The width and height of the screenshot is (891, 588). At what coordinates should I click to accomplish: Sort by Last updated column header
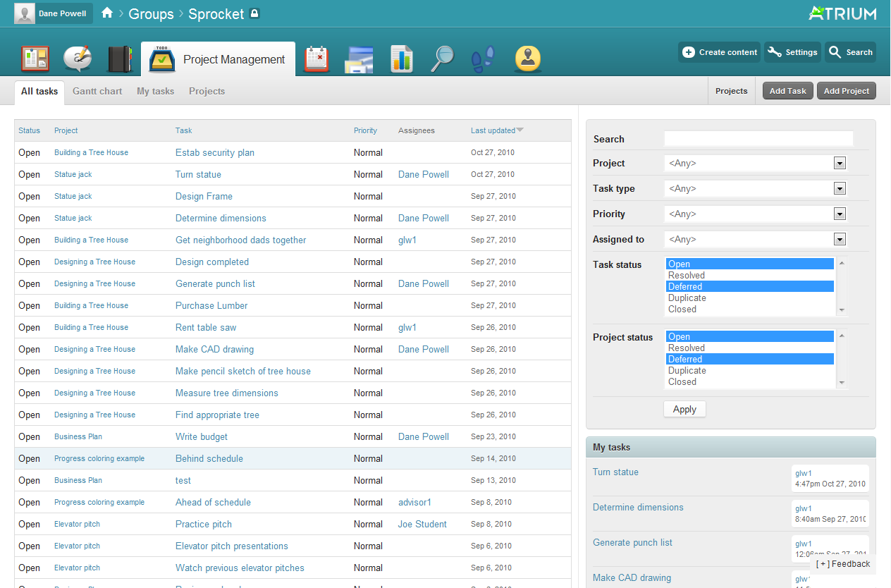pos(493,130)
